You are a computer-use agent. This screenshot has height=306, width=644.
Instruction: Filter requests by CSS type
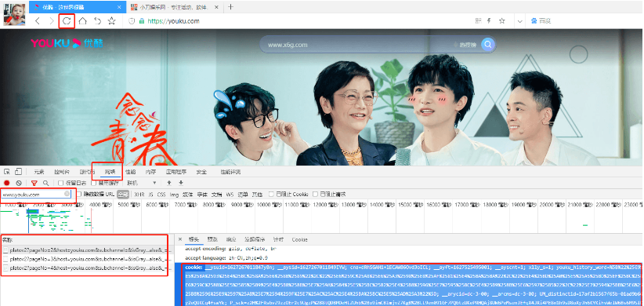(x=161, y=194)
